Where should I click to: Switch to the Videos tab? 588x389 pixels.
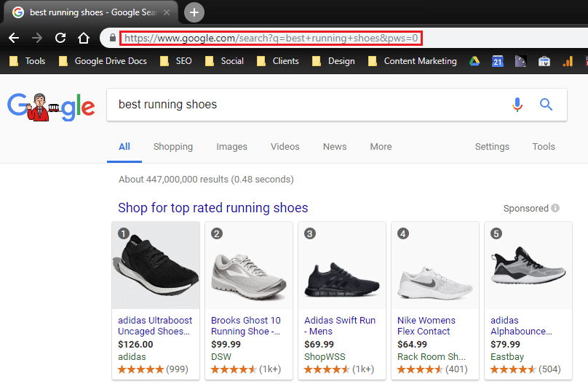point(285,147)
